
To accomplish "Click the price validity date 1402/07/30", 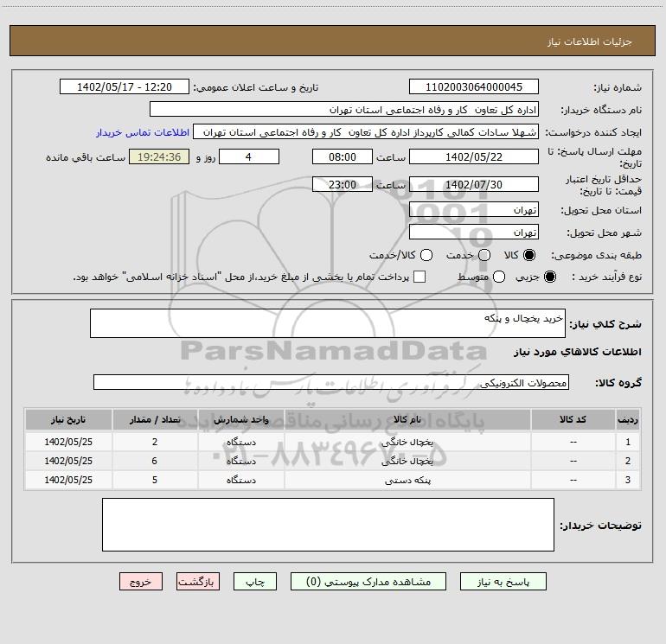I will point(474,184).
